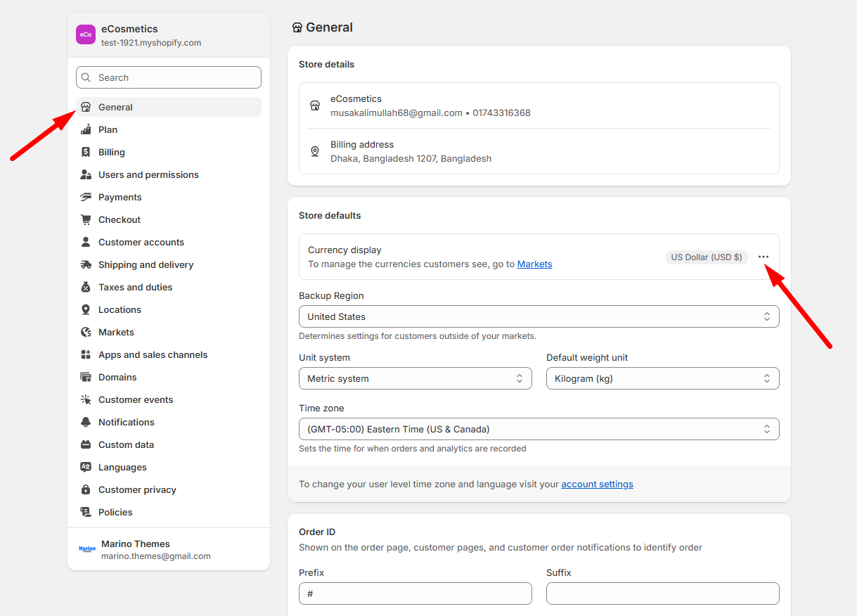This screenshot has height=616, width=857.
Task: Click the Users and permissions icon
Action: tap(86, 174)
